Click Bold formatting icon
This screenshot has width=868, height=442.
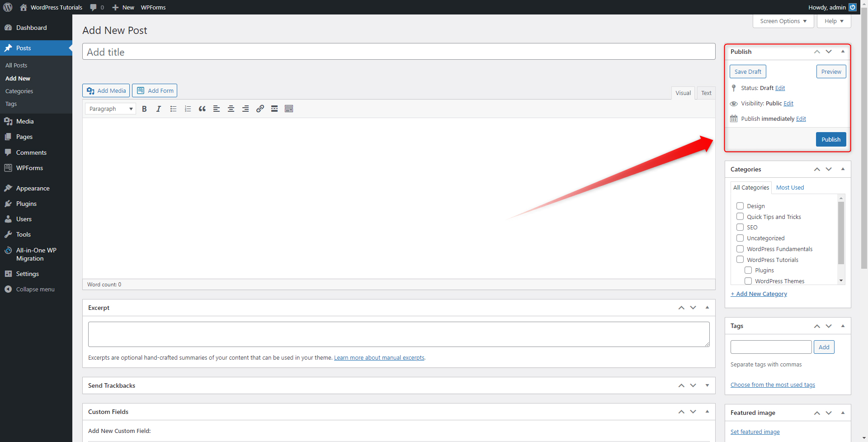[144, 109]
